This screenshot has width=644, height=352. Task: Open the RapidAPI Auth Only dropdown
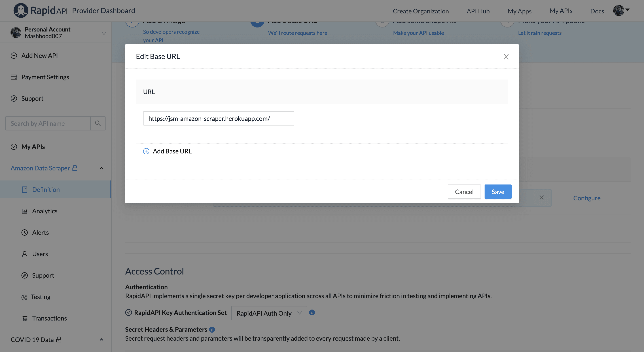point(269,313)
